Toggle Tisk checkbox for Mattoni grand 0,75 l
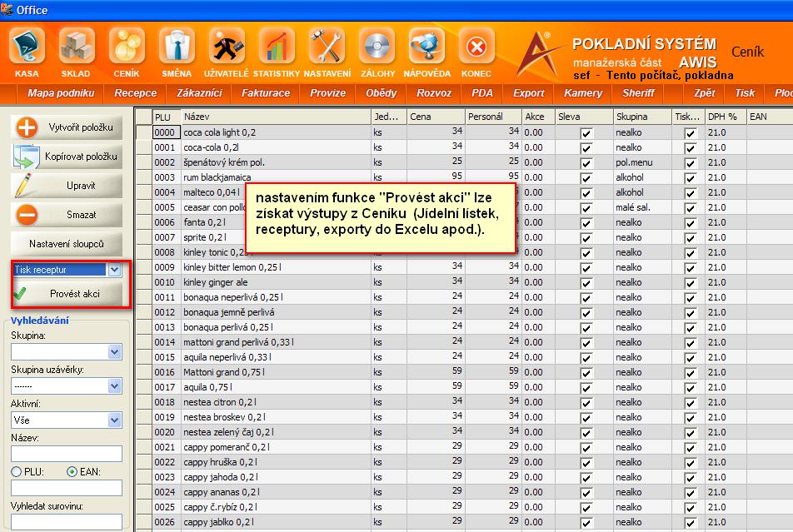 pyautogui.click(x=691, y=373)
